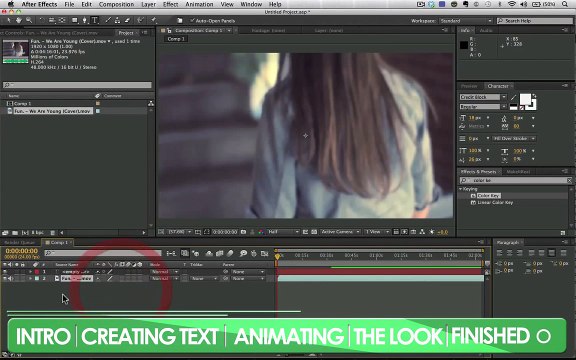Switch to the Preview panel tab

coord(469,86)
